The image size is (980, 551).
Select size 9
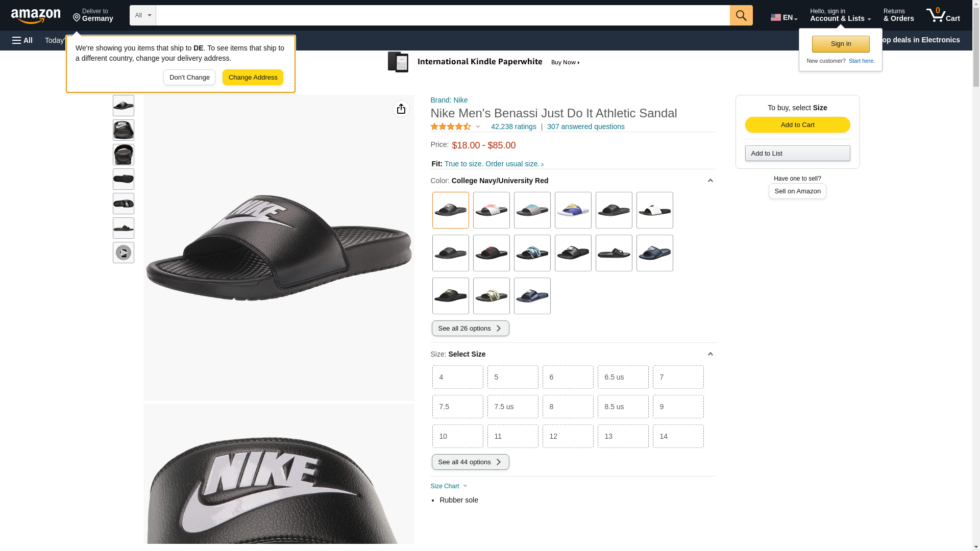pos(678,407)
